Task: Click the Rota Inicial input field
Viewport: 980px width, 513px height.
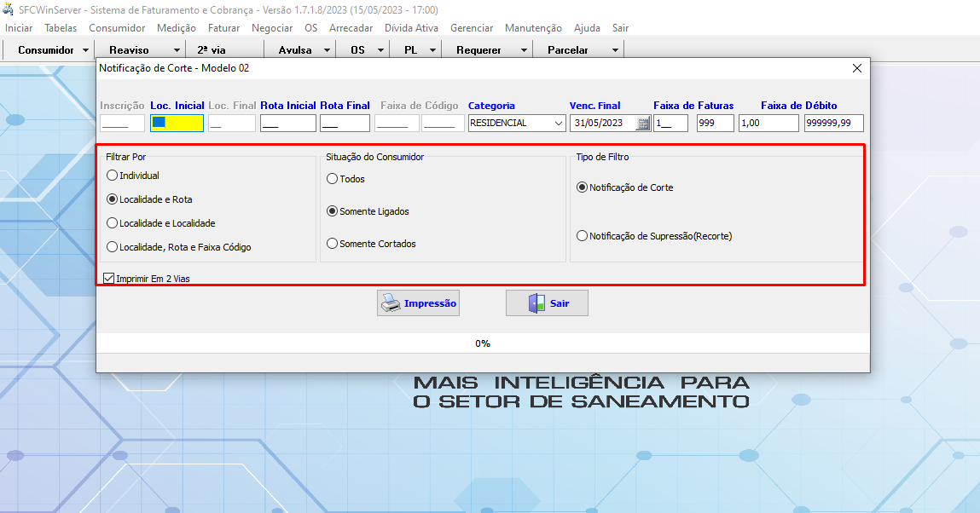Action: [288, 124]
